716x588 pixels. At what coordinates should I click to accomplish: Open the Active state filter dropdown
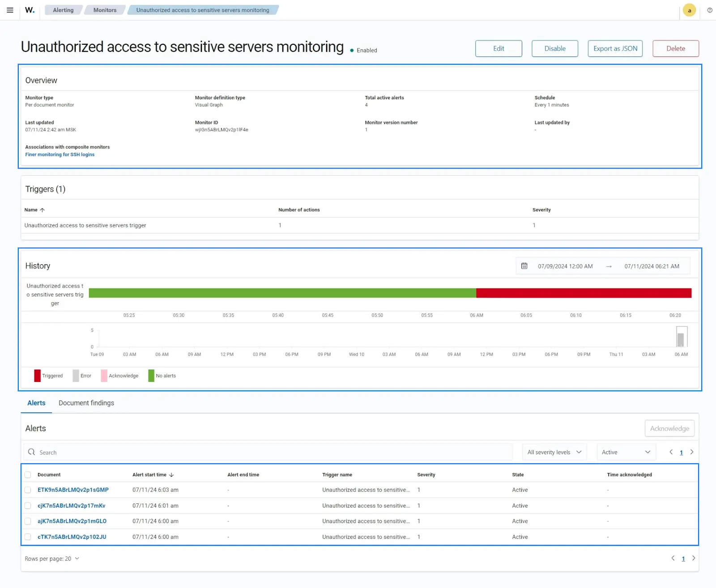626,452
